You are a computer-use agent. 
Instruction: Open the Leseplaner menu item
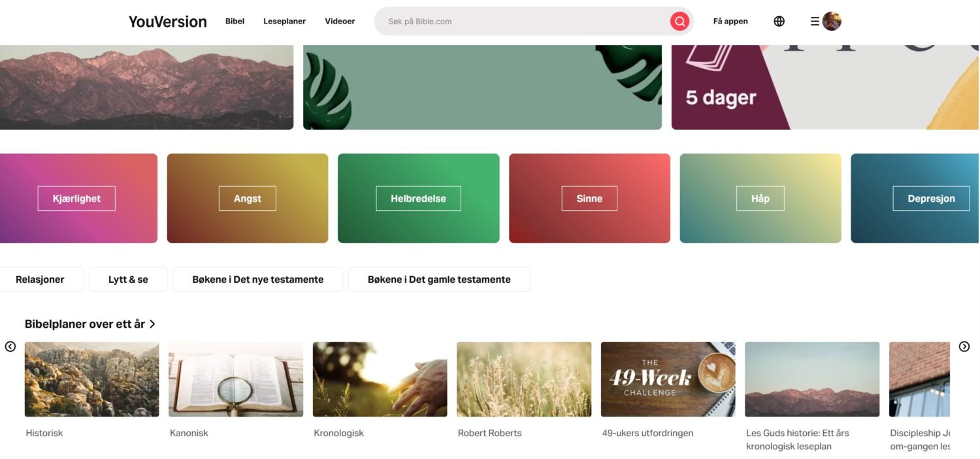[284, 22]
